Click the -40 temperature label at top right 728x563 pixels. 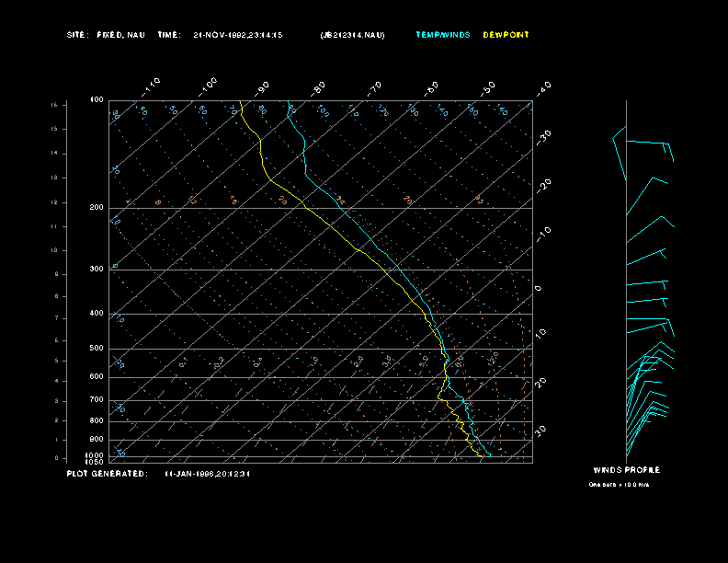pyautogui.click(x=542, y=88)
